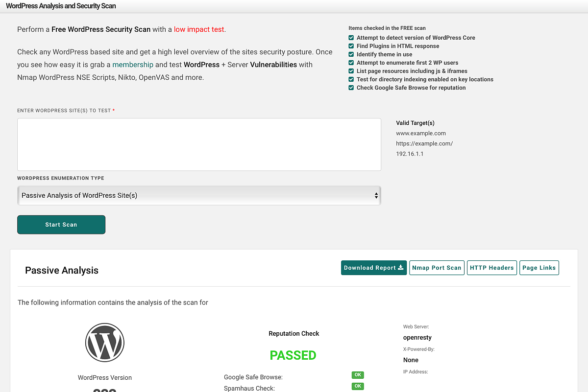The image size is (588, 392).
Task: Click the Start Scan button
Action: [61, 225]
